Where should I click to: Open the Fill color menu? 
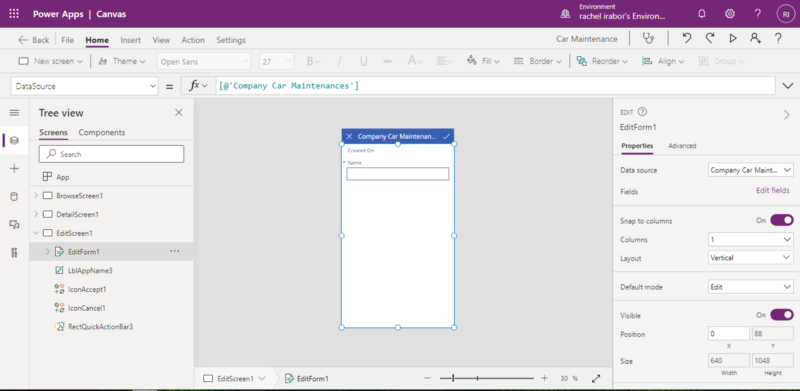tap(483, 61)
